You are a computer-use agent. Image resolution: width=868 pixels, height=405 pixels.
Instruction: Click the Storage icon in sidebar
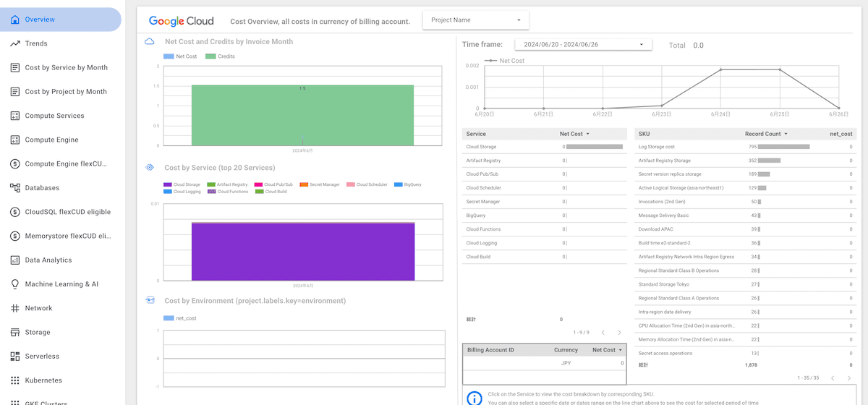pos(15,332)
